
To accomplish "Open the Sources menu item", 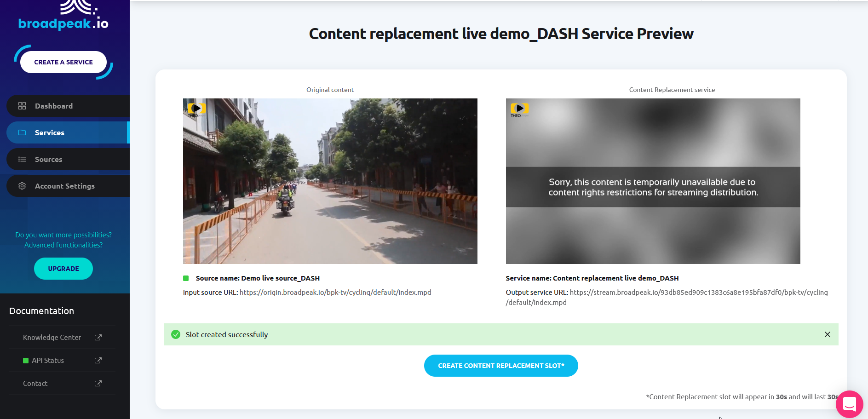I will (x=68, y=159).
